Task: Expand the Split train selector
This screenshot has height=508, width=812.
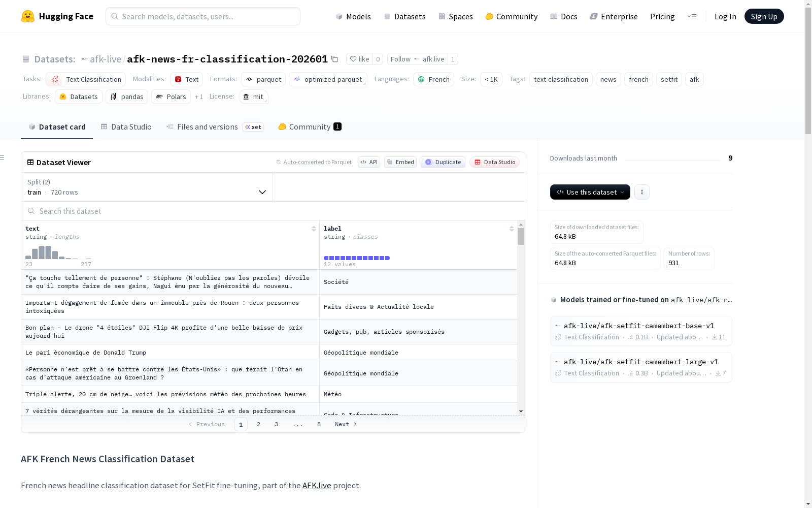Action: pyautogui.click(x=147, y=187)
